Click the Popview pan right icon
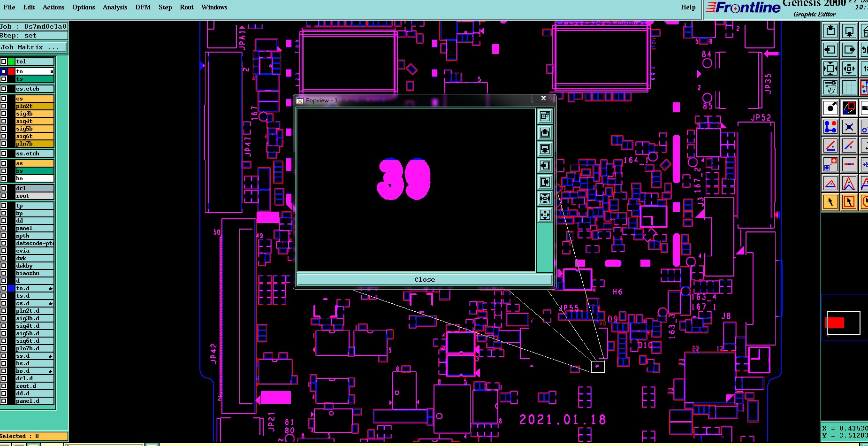 pos(545,182)
